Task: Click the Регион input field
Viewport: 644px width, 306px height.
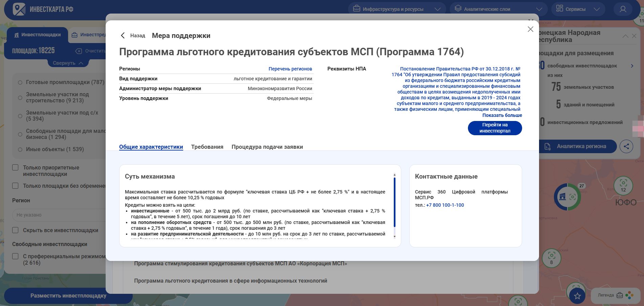Action: (59, 215)
